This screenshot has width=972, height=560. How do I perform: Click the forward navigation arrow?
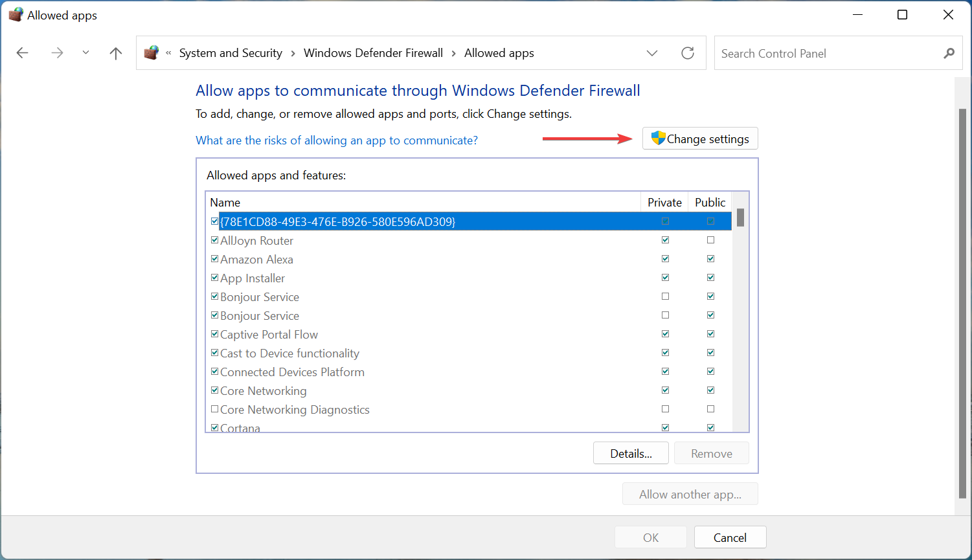[57, 53]
